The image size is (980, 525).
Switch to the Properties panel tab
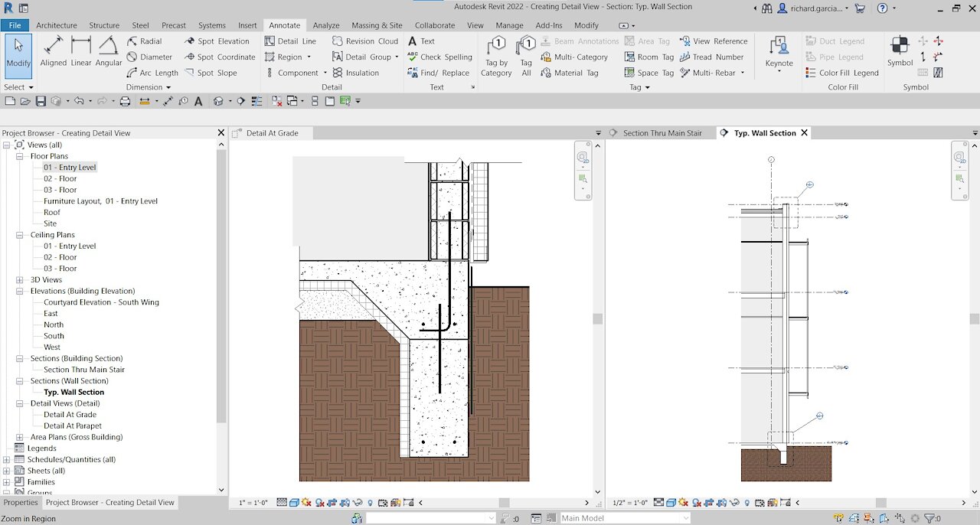[x=21, y=503]
